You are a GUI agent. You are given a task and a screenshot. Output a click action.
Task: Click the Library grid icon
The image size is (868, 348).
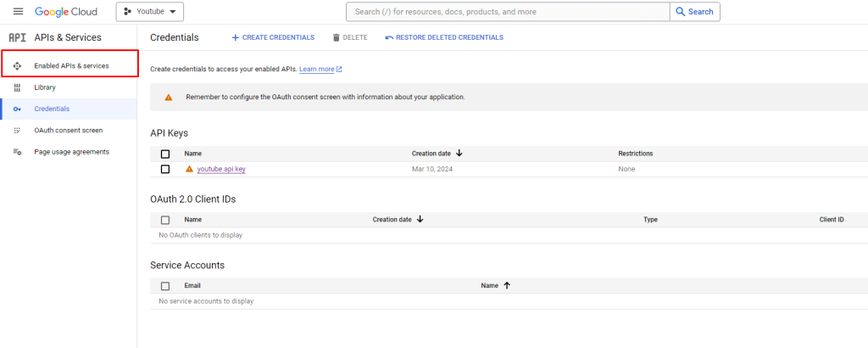click(x=17, y=87)
